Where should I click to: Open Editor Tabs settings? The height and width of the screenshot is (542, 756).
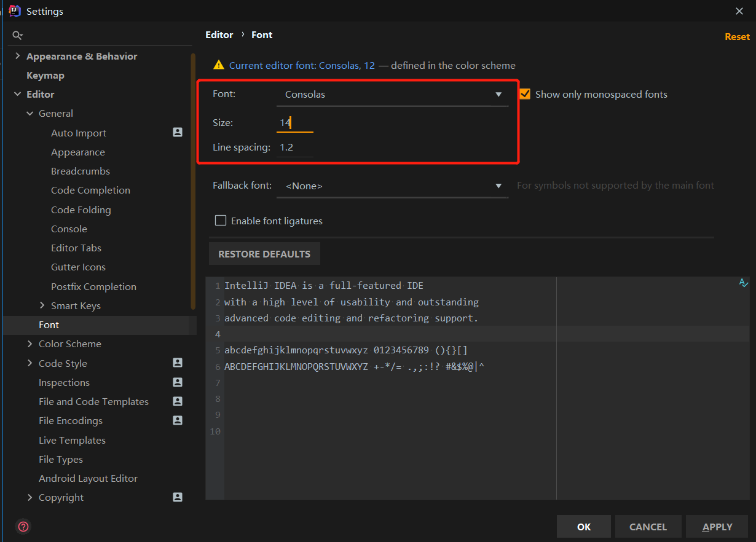(x=76, y=248)
